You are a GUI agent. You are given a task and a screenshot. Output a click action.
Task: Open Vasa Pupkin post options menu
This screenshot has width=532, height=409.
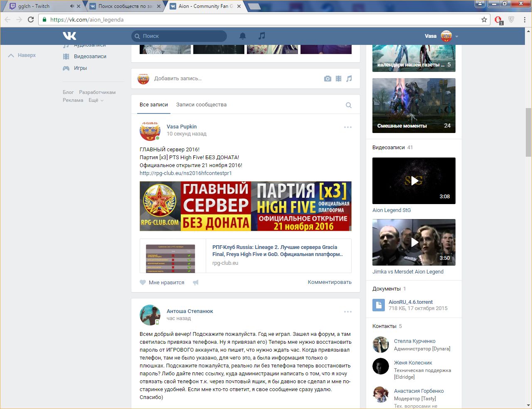coord(348,127)
